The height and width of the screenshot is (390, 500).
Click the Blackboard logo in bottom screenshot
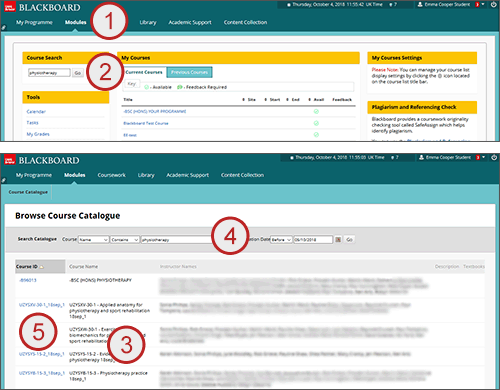(42, 160)
